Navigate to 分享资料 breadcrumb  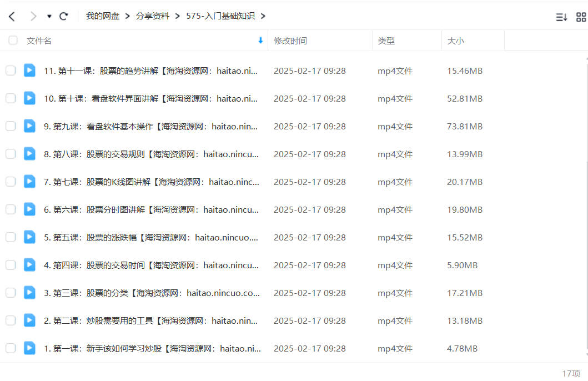click(153, 16)
